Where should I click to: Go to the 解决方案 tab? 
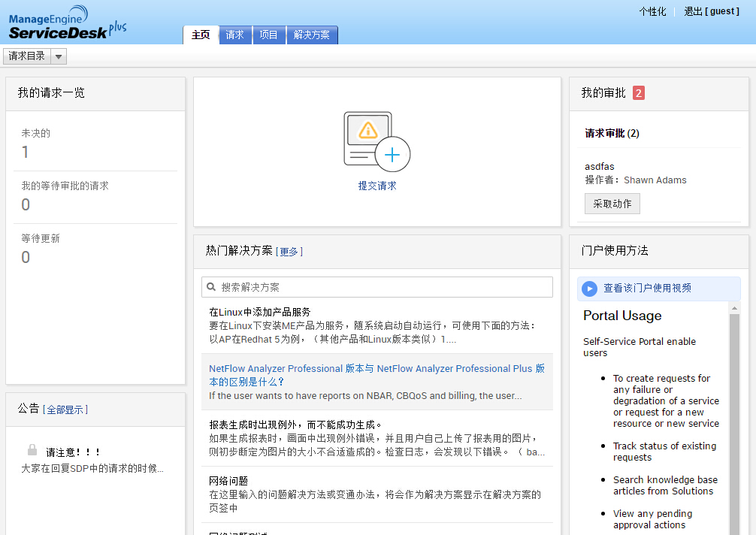click(312, 35)
